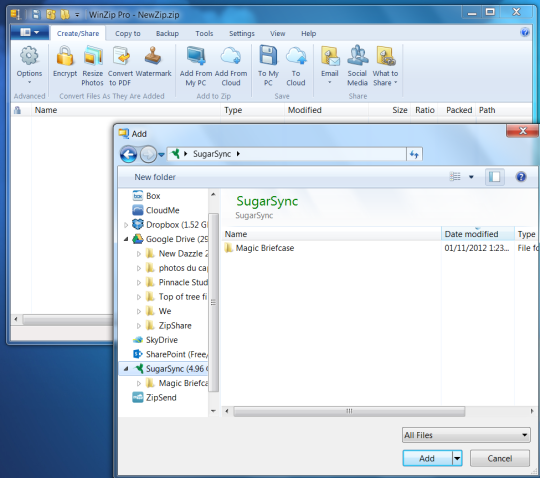Select Add From My PC

[196, 65]
